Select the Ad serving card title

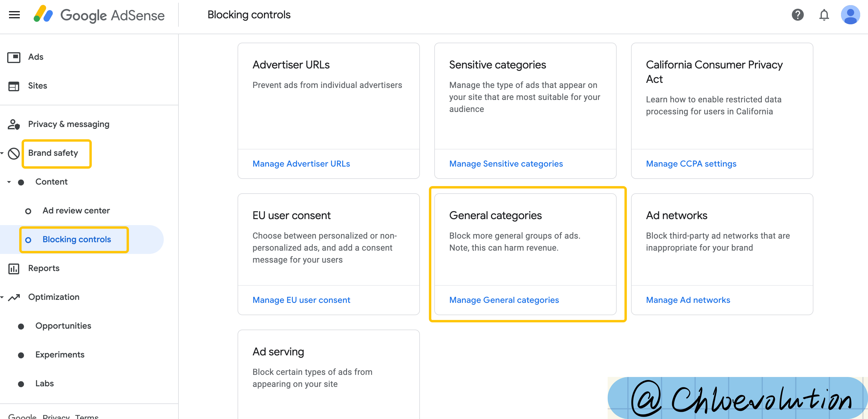(x=278, y=352)
